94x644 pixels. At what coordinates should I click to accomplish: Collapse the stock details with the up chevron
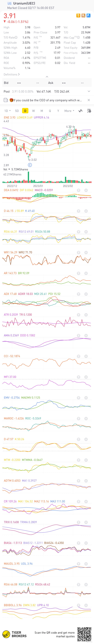47,77
